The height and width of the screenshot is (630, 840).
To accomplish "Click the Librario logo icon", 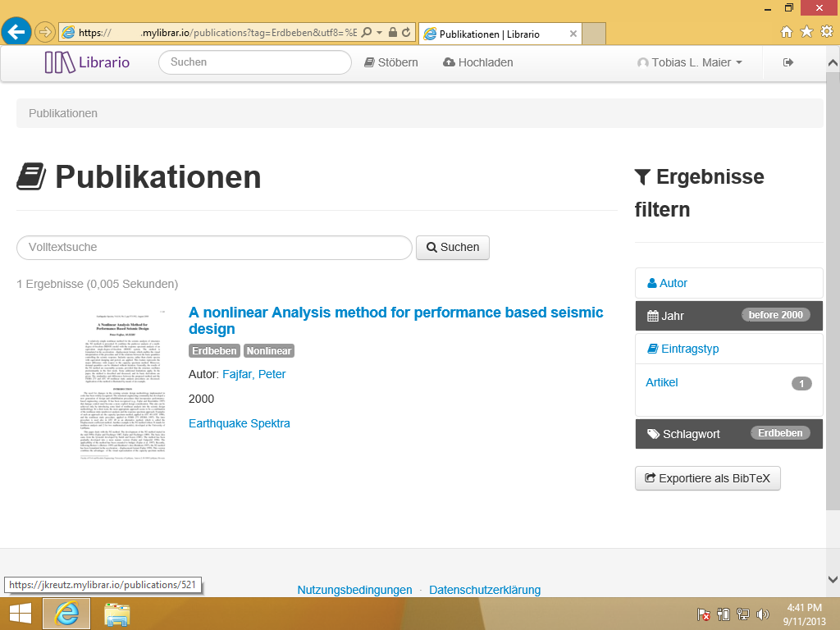I will (59, 62).
